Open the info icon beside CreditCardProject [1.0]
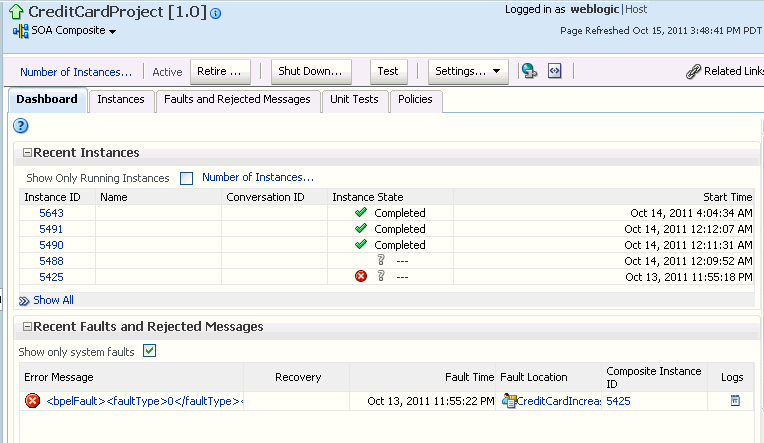This screenshot has width=764, height=443. coord(215,14)
